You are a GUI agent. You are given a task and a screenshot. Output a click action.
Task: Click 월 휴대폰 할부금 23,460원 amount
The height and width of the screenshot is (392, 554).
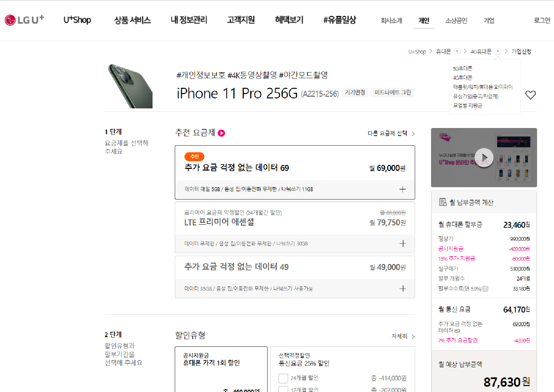click(516, 225)
